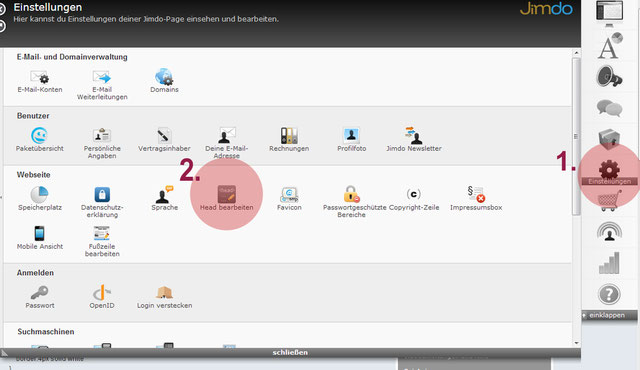Open the speech bubbles icon in sidebar
The height and width of the screenshot is (370, 640).
tap(609, 108)
